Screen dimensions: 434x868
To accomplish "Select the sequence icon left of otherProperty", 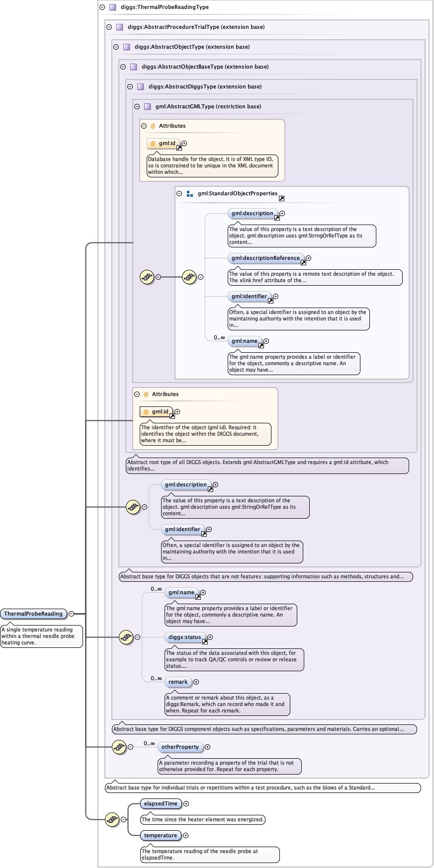I will click(x=119, y=747).
